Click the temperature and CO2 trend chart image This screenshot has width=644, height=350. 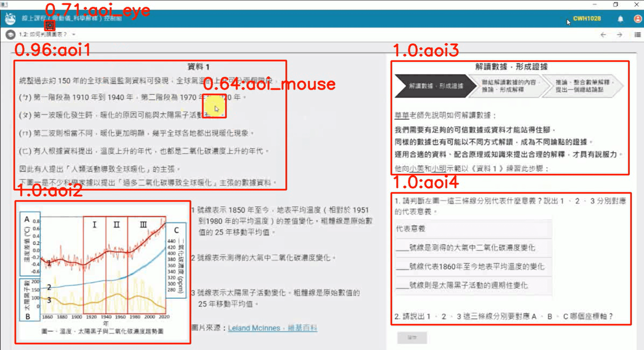tap(103, 269)
